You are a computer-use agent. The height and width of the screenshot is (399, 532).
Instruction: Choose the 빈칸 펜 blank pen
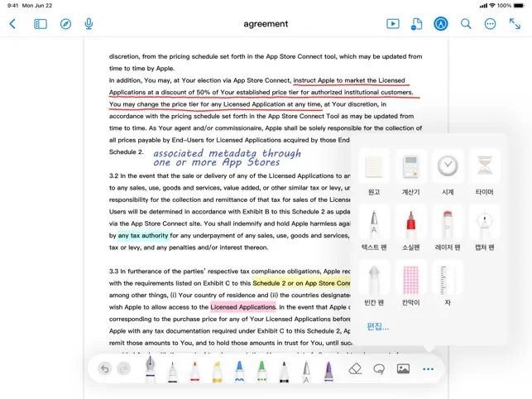coord(374,284)
